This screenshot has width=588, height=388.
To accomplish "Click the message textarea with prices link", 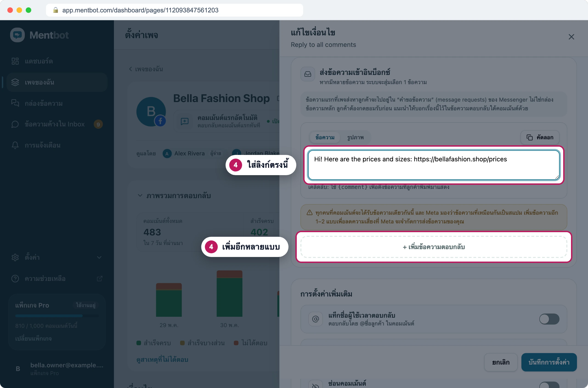I will coord(434,165).
